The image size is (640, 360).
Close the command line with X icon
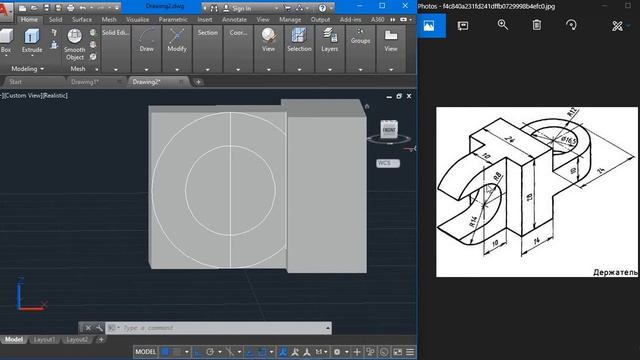tap(88, 328)
